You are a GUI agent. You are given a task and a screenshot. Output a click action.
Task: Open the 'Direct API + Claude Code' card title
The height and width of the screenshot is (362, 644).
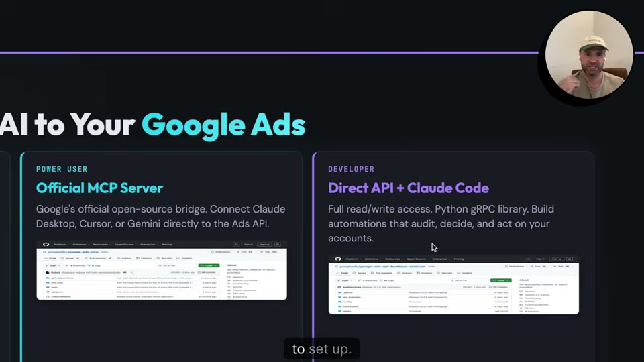coord(409,188)
